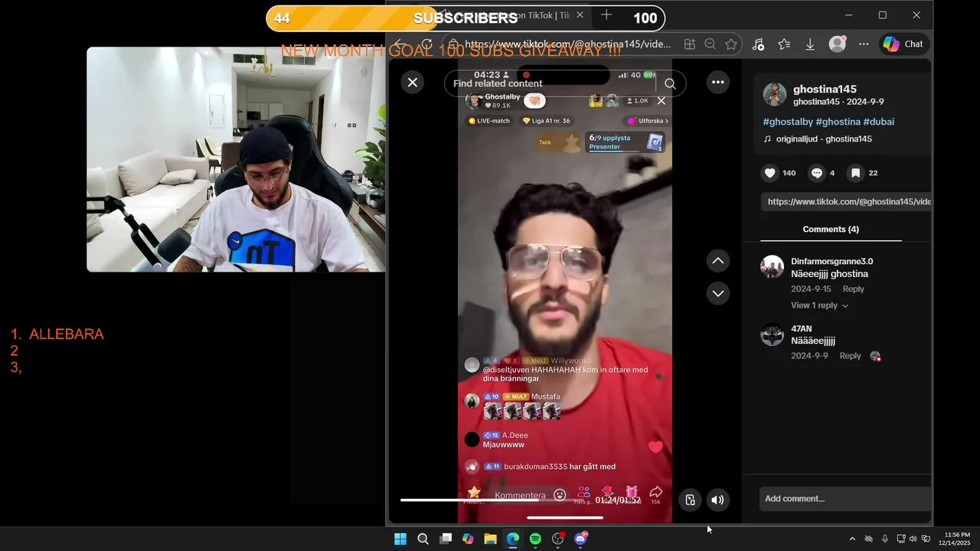Reply to Dinfarmorsgranne3.0's comment
This screenshot has width=980, height=551.
853,289
